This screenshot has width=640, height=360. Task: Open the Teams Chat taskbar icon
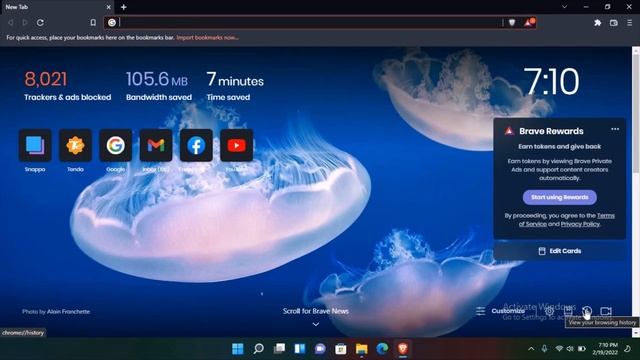pyautogui.click(x=320, y=349)
